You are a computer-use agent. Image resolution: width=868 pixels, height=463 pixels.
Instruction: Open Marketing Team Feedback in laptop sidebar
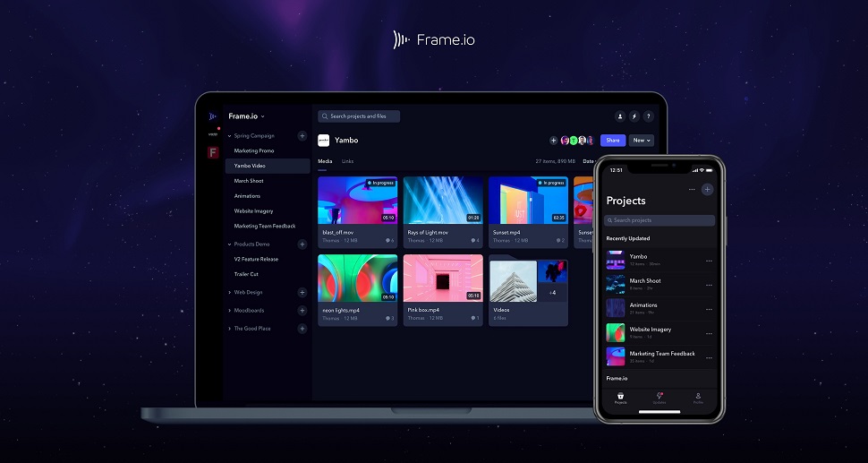pos(265,226)
